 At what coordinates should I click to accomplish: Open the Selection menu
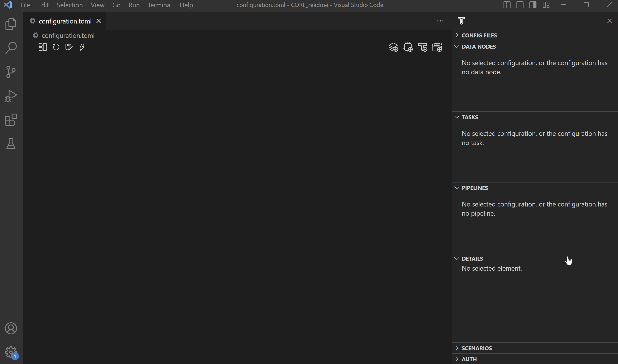coord(70,5)
